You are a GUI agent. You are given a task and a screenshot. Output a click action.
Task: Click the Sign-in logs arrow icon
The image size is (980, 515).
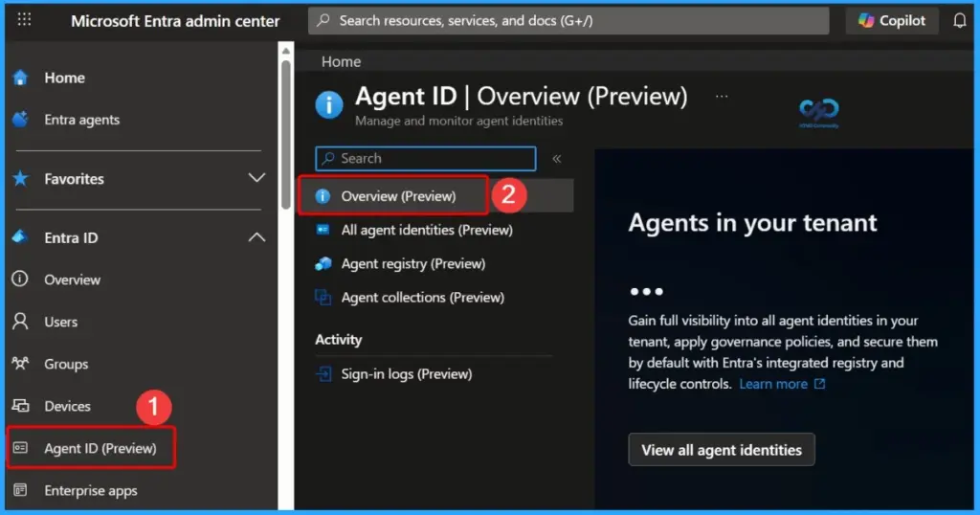tap(323, 373)
